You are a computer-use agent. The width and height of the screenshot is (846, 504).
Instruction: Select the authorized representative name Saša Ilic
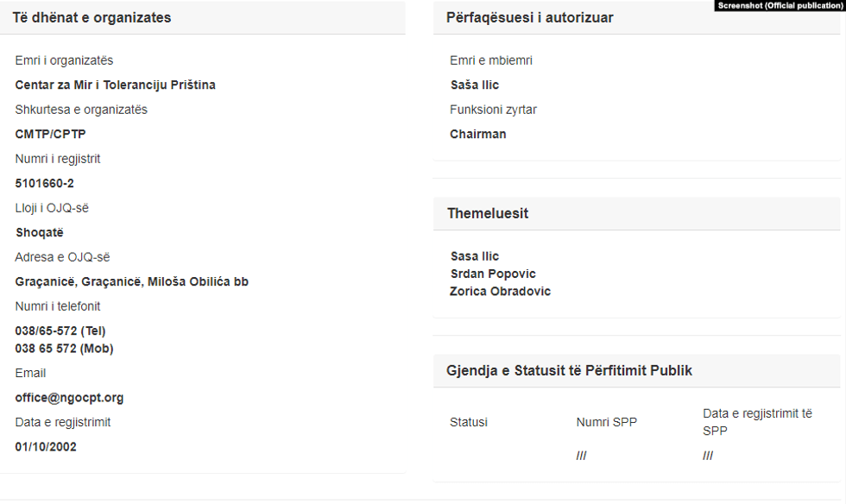474,85
